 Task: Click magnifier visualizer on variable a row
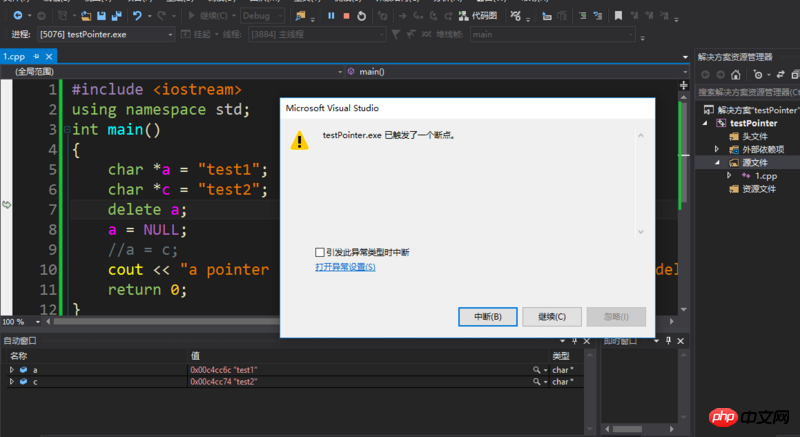(x=537, y=370)
